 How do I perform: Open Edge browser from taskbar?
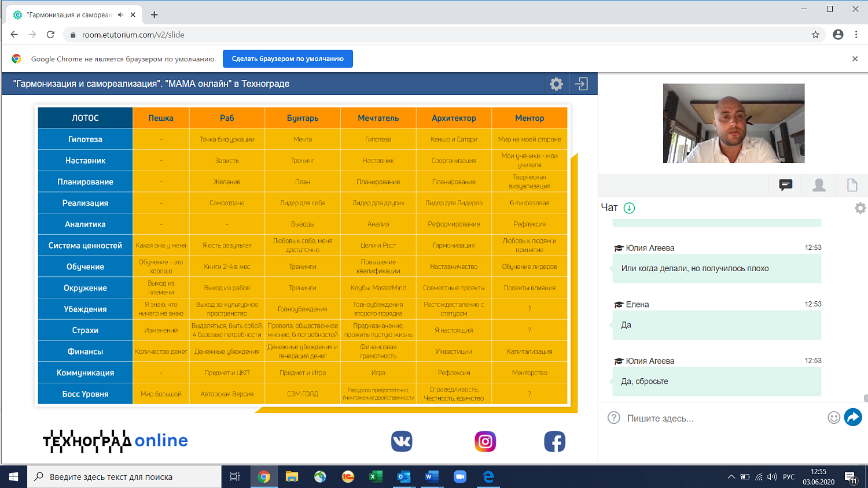[x=488, y=477]
